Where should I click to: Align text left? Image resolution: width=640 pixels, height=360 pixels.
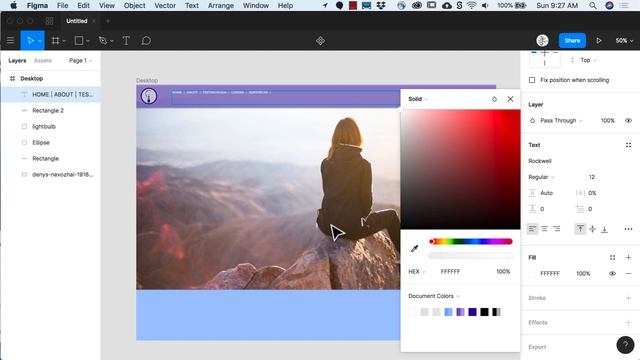click(532, 229)
